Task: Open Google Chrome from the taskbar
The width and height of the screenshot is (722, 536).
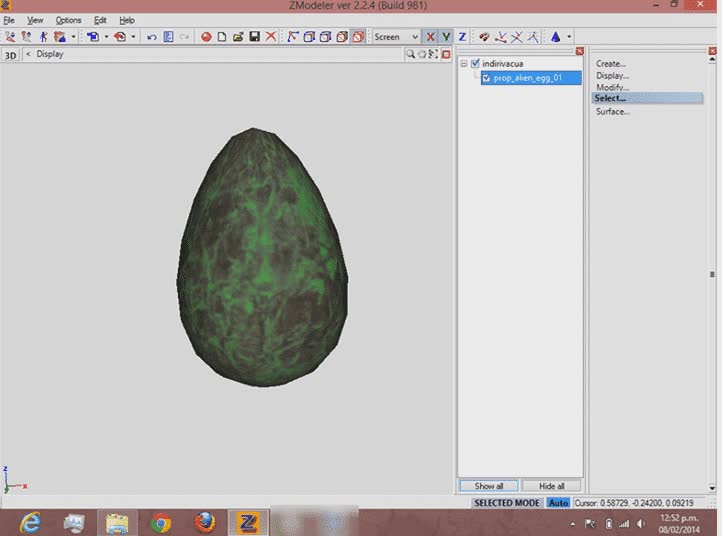Action: (x=161, y=522)
